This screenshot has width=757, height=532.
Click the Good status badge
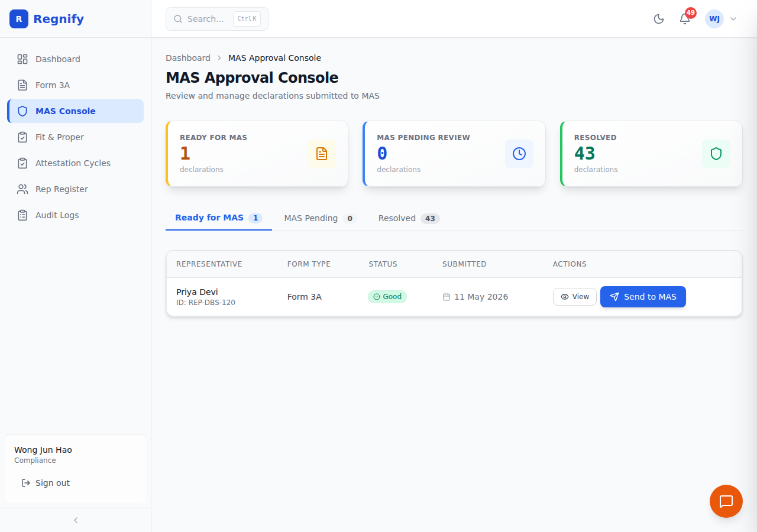coord(387,297)
